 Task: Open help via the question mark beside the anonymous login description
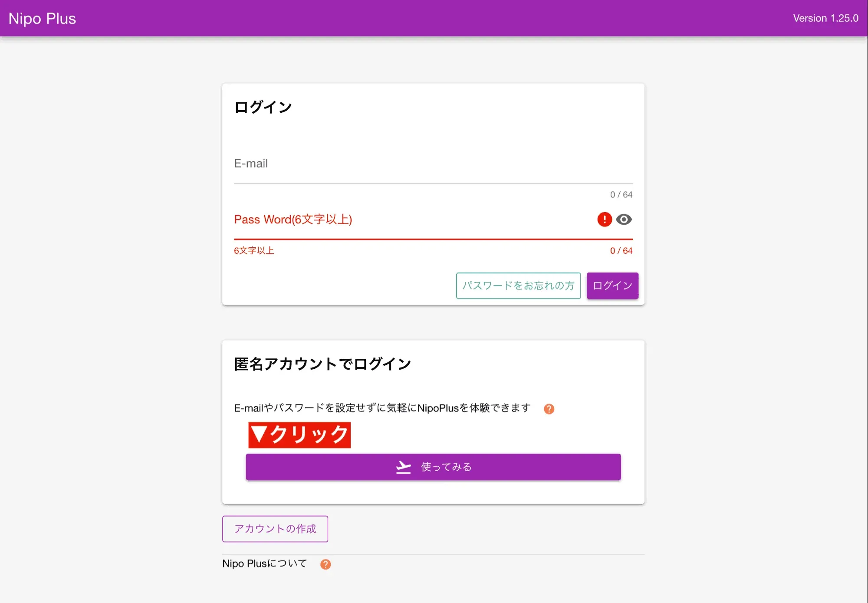point(549,408)
